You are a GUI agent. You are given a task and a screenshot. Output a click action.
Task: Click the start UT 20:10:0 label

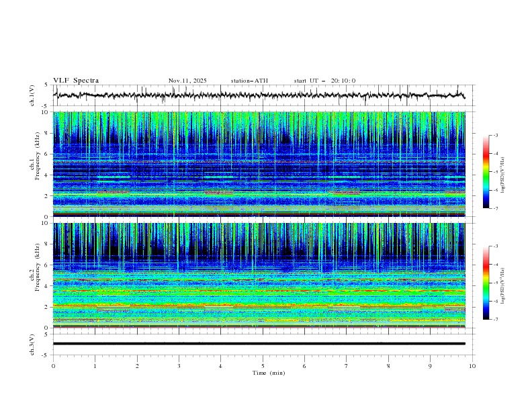point(324,81)
